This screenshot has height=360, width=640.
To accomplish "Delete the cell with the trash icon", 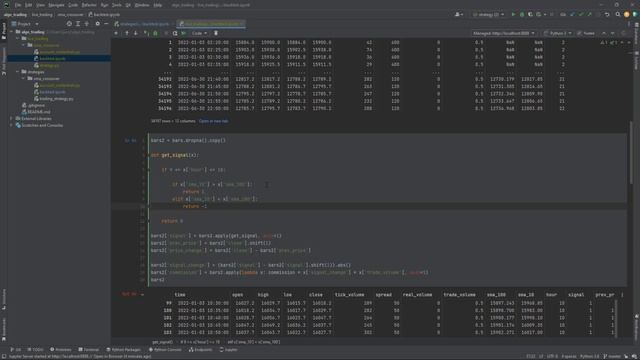I will coord(216,33).
